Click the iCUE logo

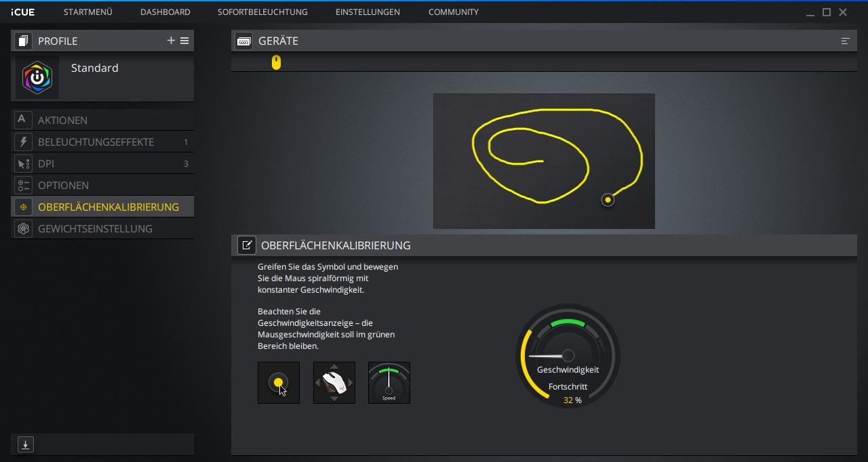pyautogui.click(x=22, y=12)
